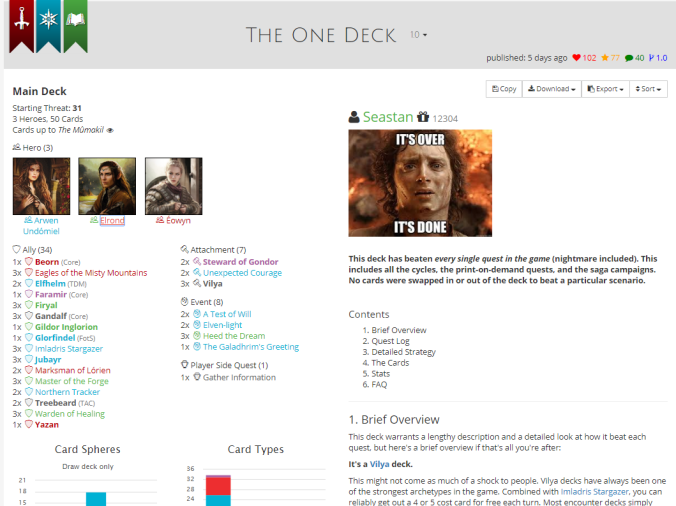Image resolution: width=676 pixels, height=506 pixels.
Task: Jump to Detailed Strategy contents entry
Action: (x=404, y=352)
